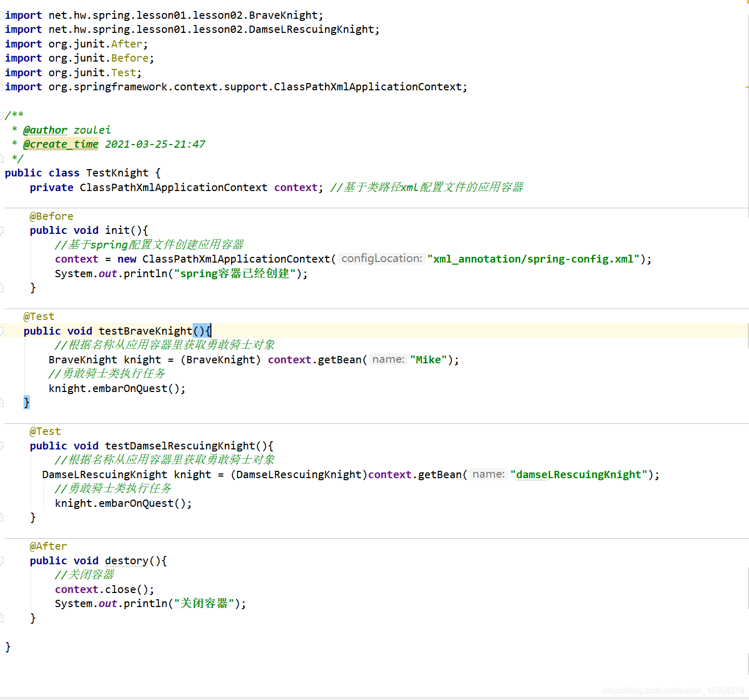The height and width of the screenshot is (700, 749).
Task: Select 'Test' in the org.junit.Test import
Action: point(123,73)
